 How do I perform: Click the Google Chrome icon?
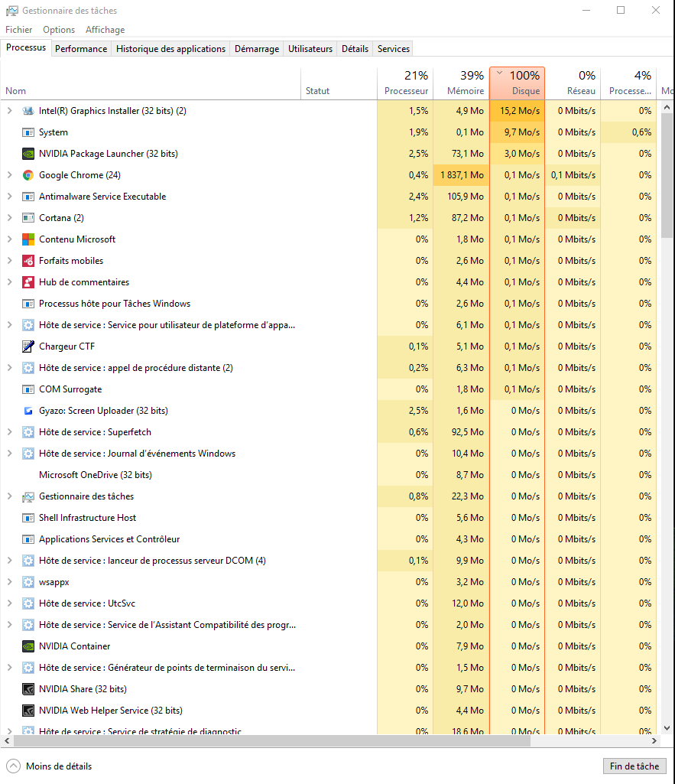(x=28, y=175)
